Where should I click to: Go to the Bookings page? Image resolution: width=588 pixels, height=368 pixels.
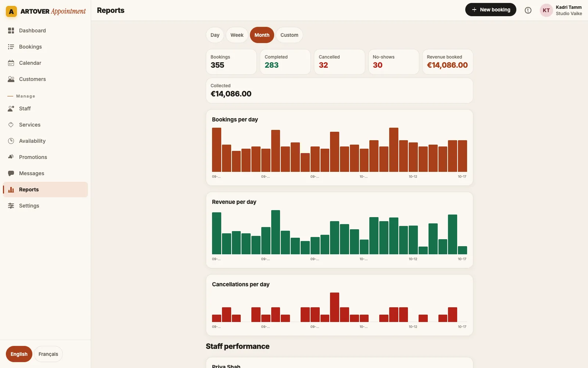pyautogui.click(x=46, y=47)
